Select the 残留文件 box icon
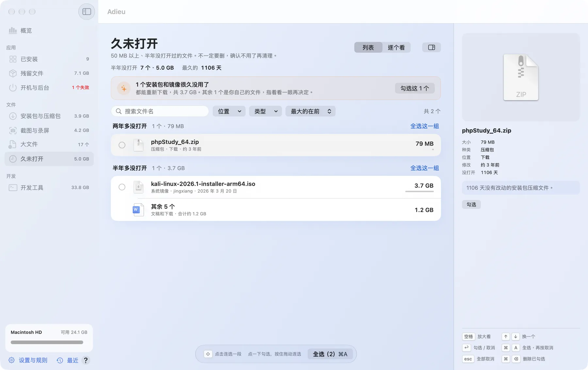The width and height of the screenshot is (588, 370). click(13, 73)
